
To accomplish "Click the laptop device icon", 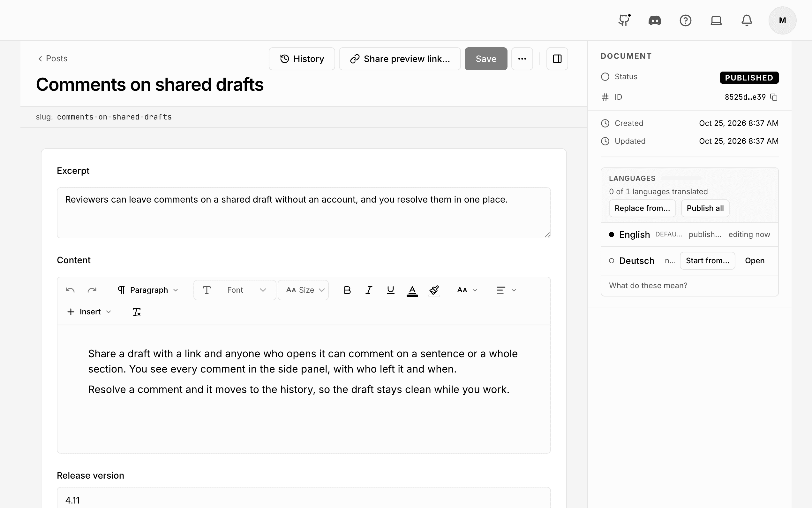I will (716, 20).
